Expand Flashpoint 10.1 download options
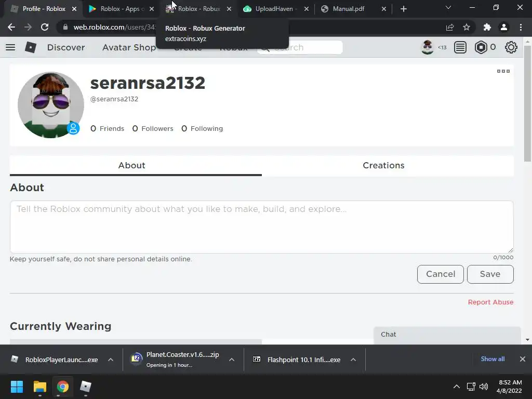 [x=353, y=360]
